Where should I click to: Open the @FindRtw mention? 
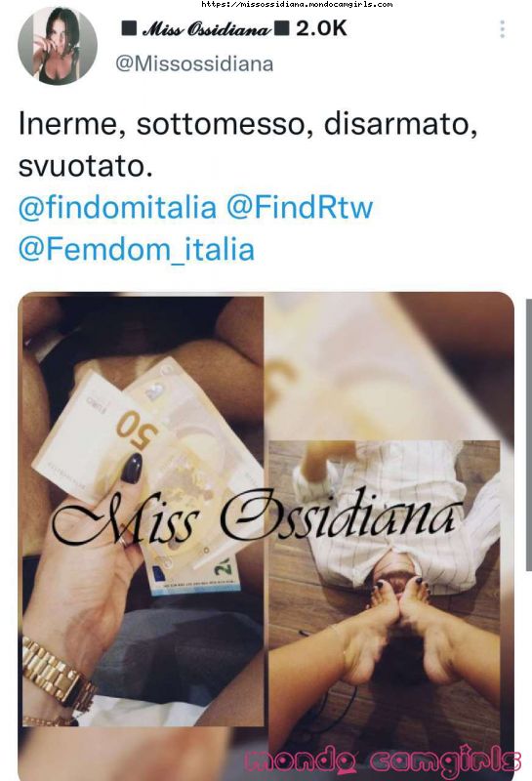300,207
